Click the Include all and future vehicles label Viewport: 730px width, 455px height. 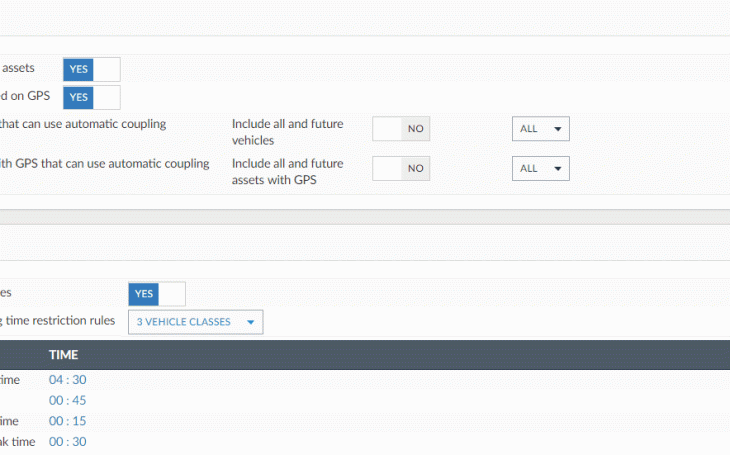(287, 132)
